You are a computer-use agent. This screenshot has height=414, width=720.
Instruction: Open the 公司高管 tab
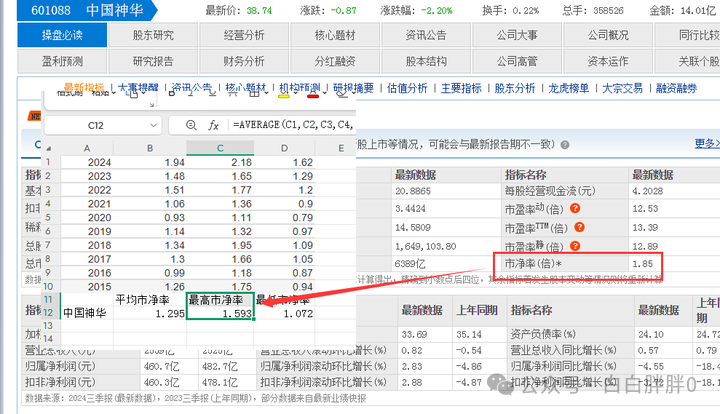coord(517,61)
